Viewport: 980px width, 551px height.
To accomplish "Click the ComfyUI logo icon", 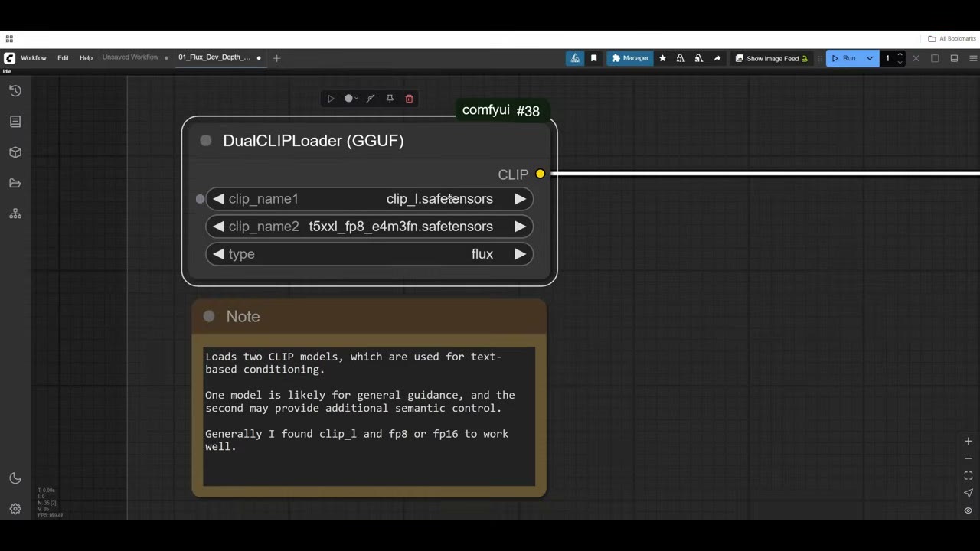I will pos(9,58).
